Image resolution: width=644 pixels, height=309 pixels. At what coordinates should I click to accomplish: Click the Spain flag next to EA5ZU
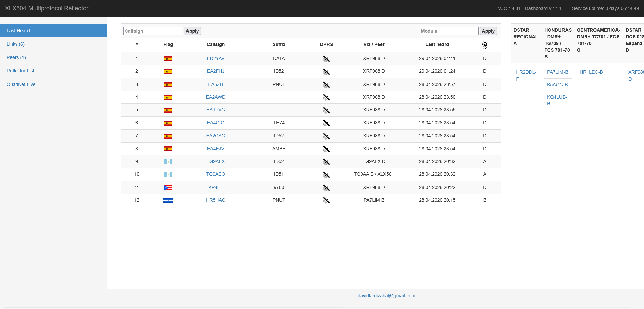click(x=168, y=85)
